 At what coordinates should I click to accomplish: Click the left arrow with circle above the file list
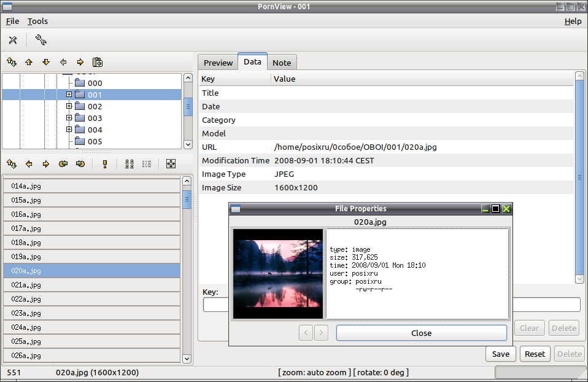63,164
